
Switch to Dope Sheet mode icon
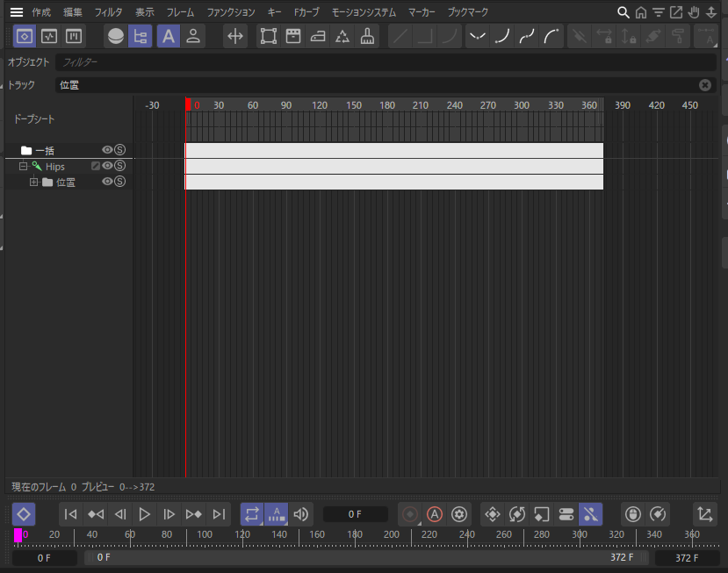pyautogui.click(x=24, y=36)
